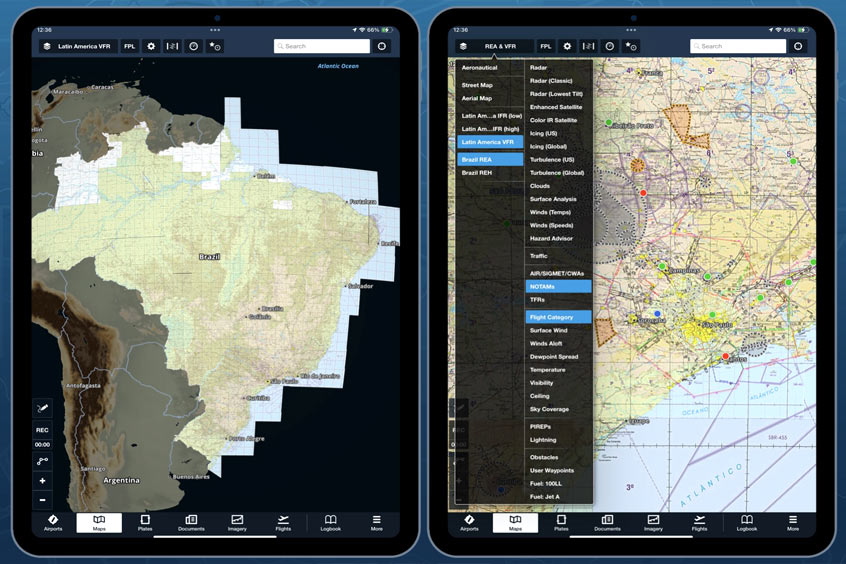Open Plates tab on right iPad
The height and width of the screenshot is (564, 846).
tap(561, 522)
